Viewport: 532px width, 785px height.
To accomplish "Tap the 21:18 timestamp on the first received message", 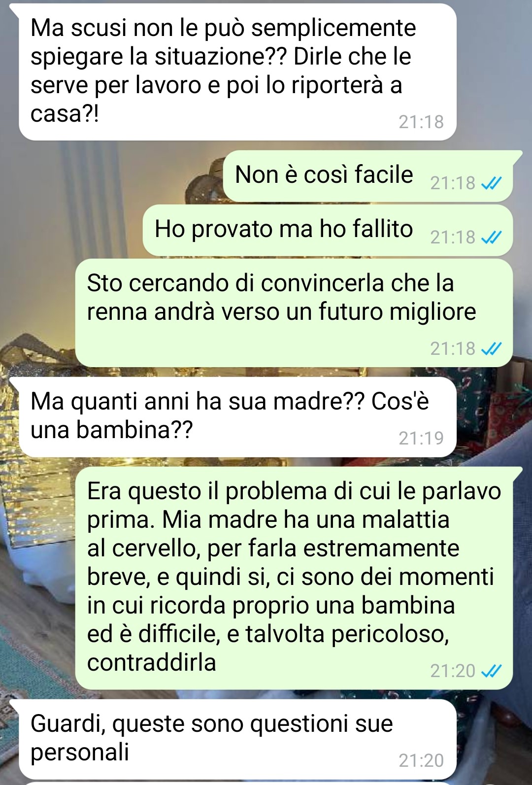I will pyautogui.click(x=421, y=122).
